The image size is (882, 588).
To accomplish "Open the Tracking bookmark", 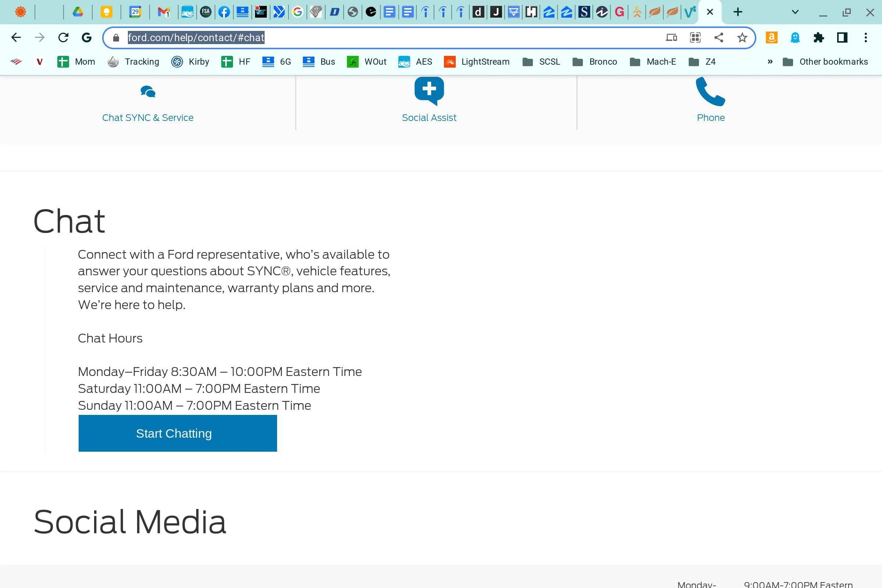I will 133,61.
